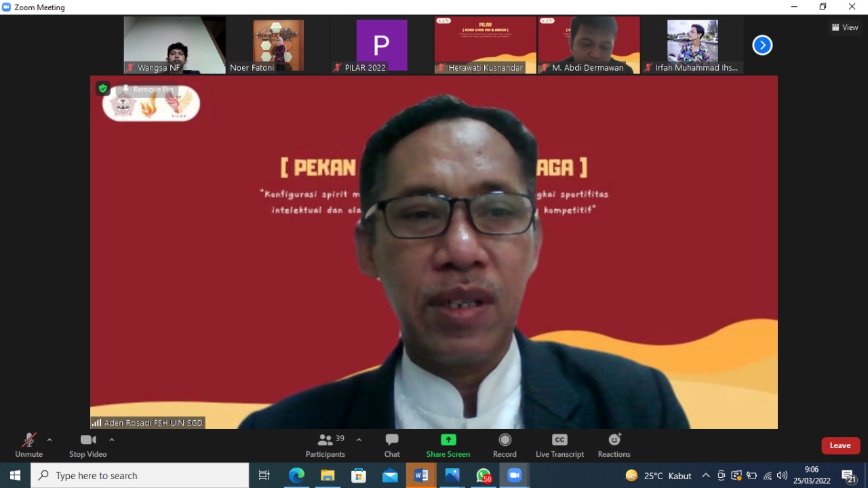Show next participants with blue arrow
Image resolution: width=868 pixels, height=488 pixels.
coord(762,45)
